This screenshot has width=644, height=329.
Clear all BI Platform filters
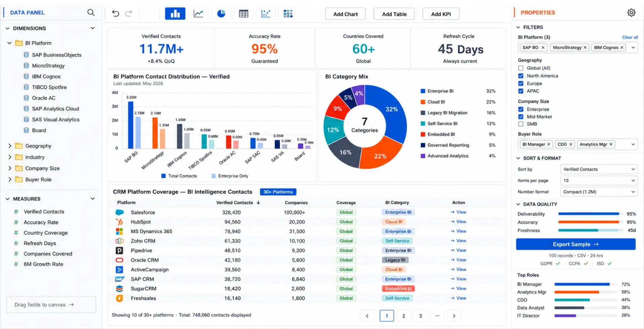(630, 37)
